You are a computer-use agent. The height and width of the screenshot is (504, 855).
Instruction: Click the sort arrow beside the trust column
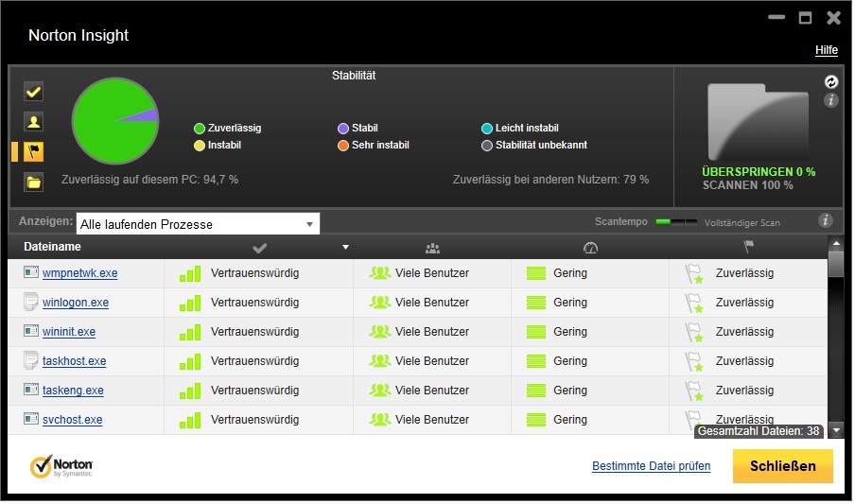(346, 248)
